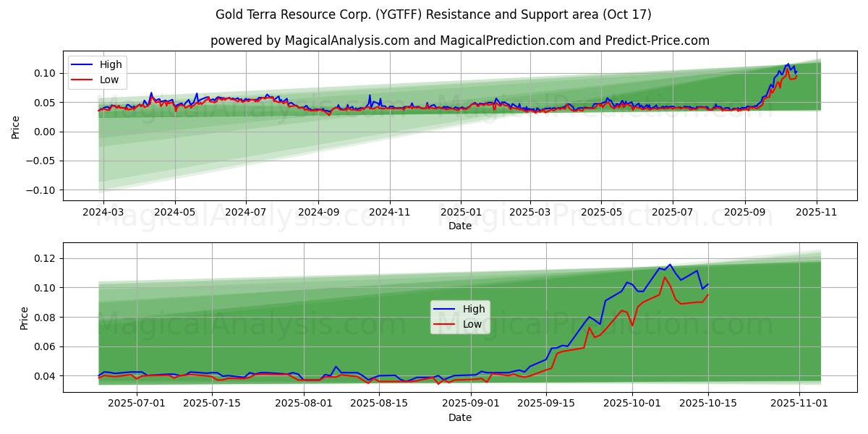
Task: Select the 2025-01 tick on top date axis
Action: [x=460, y=213]
